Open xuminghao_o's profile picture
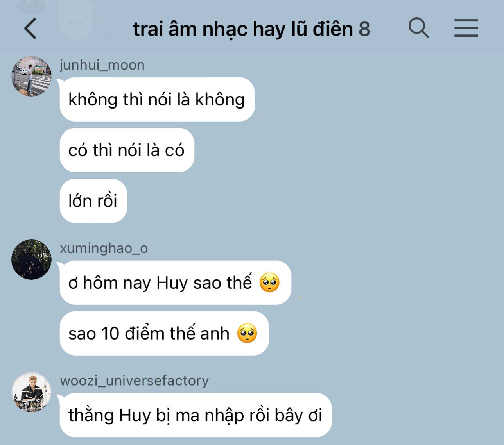504x445 pixels. pyautogui.click(x=31, y=259)
